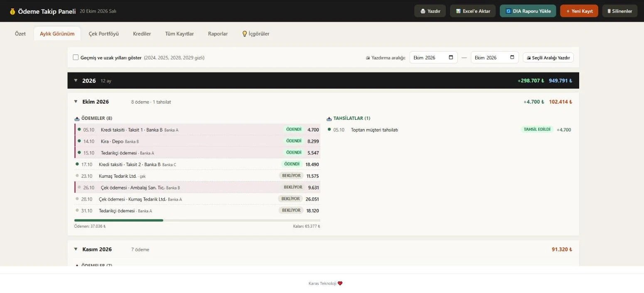Go to the Krediler tab
This screenshot has width=644, height=293.
coord(142,34)
